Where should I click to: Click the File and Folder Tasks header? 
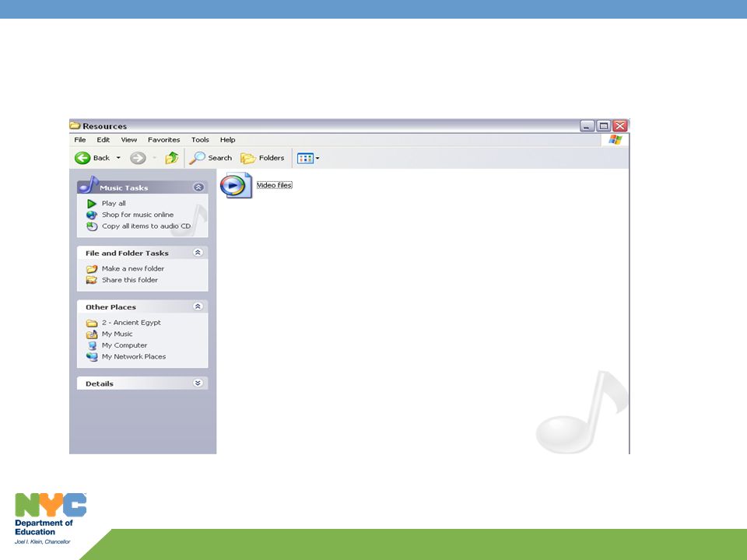tap(127, 253)
